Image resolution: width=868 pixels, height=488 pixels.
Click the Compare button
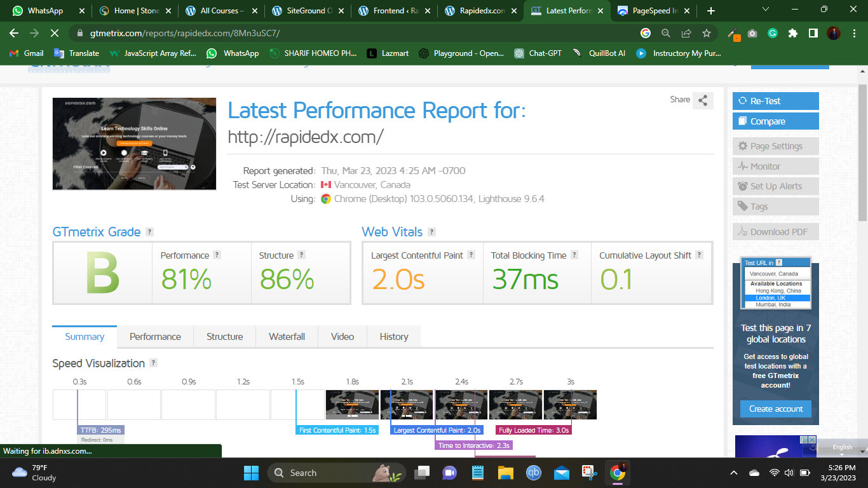pyautogui.click(x=775, y=121)
